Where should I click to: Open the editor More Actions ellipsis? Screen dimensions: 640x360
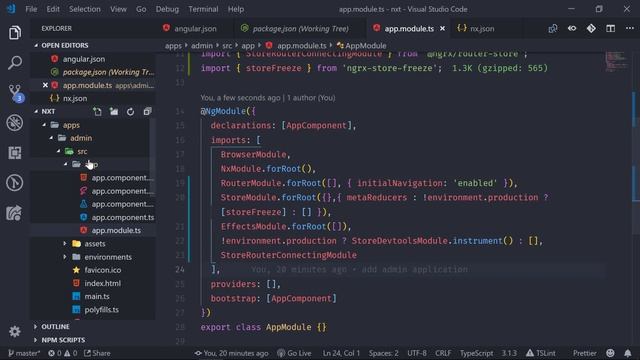[630, 28]
